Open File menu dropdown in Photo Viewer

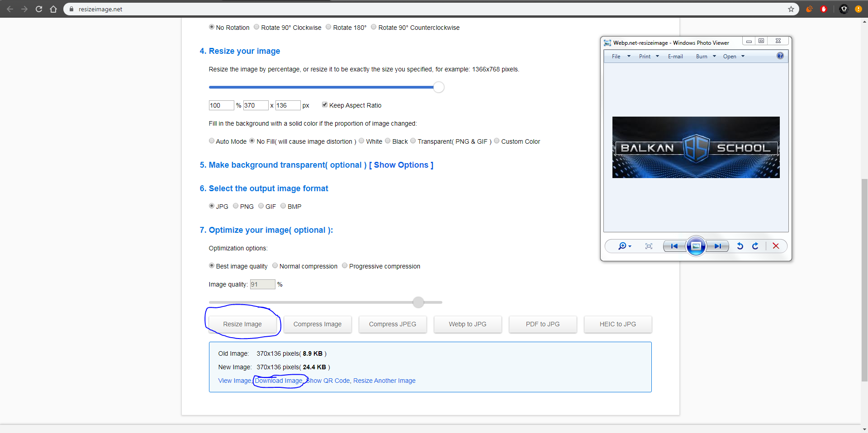tap(621, 56)
